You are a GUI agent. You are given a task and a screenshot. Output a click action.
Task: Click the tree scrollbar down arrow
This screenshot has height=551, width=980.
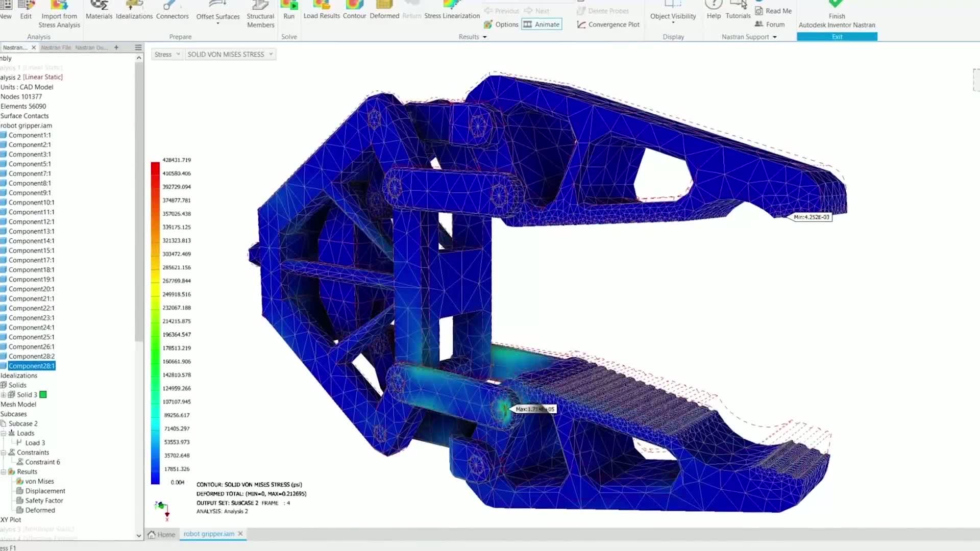pos(139,536)
